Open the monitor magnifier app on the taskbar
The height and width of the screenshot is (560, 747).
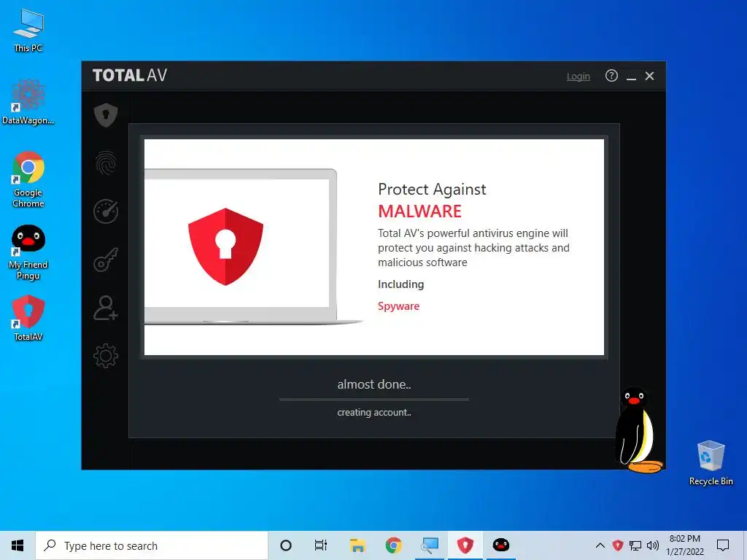click(430, 545)
